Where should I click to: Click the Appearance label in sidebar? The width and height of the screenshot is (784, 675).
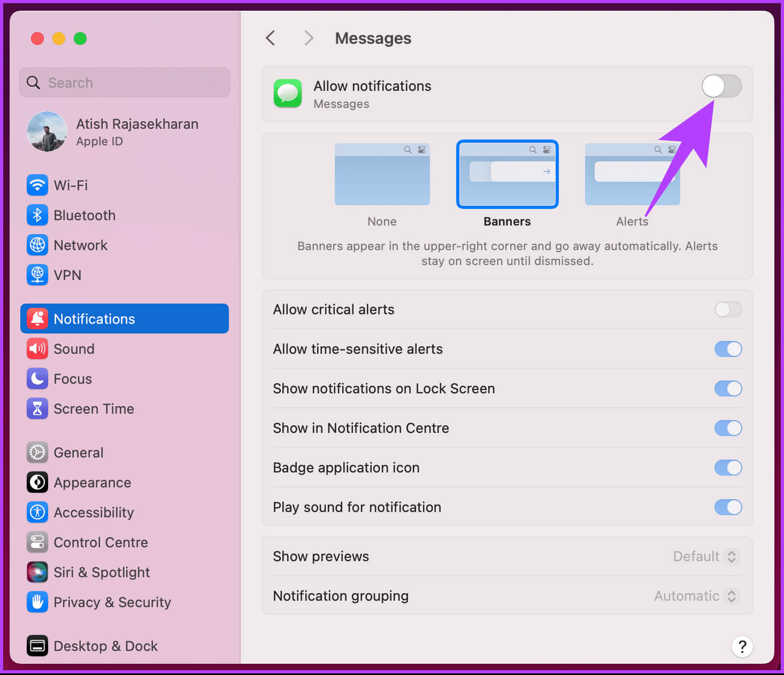pyautogui.click(x=93, y=483)
